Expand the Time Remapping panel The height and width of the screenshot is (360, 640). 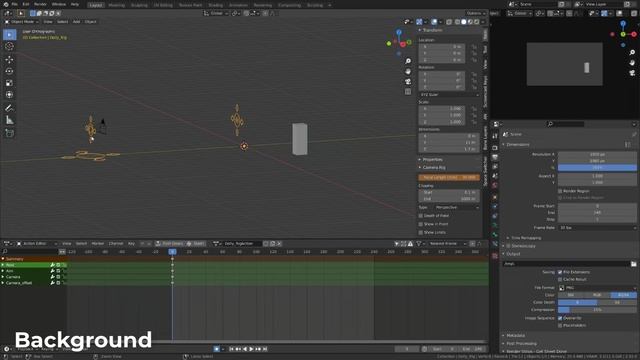pyautogui.click(x=527, y=238)
